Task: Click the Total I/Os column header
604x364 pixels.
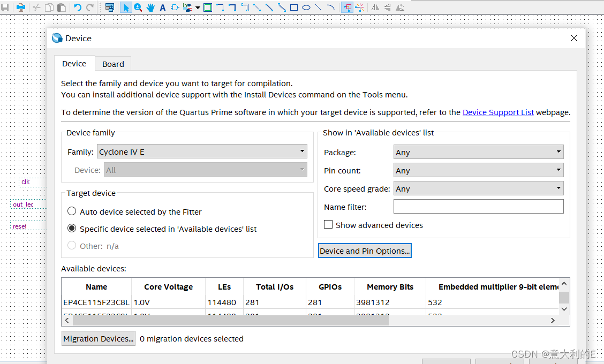Action: click(275, 287)
